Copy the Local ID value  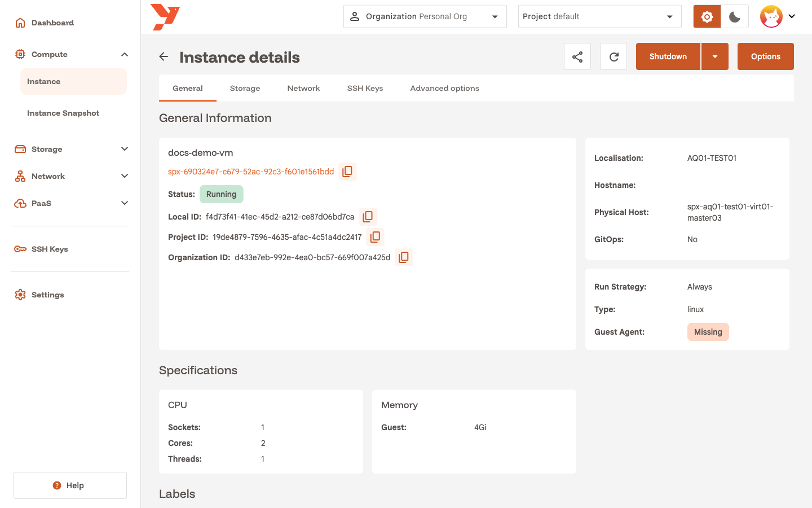[368, 216]
